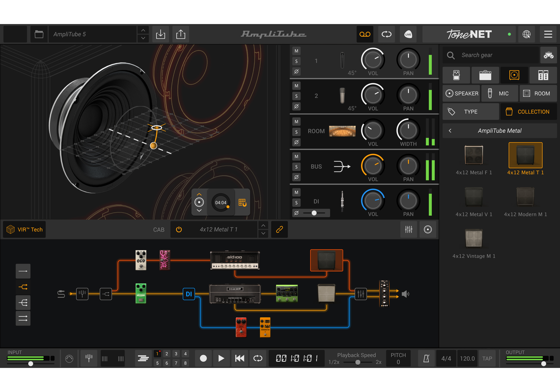Toggle the cabinet link chain button
The image size is (560, 392).
(280, 230)
